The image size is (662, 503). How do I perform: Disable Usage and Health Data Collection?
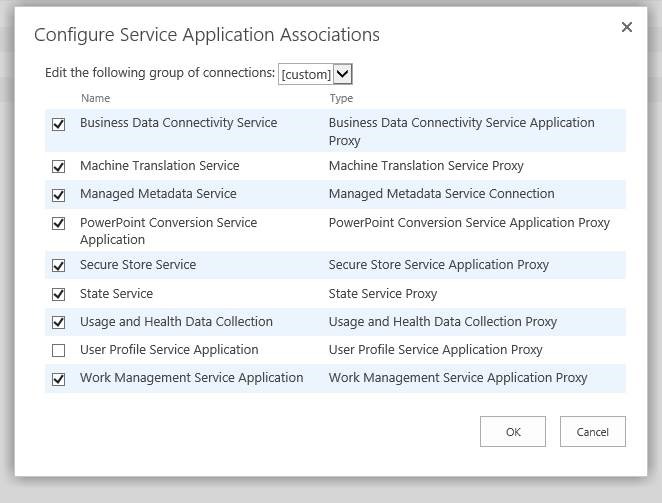pos(59,323)
